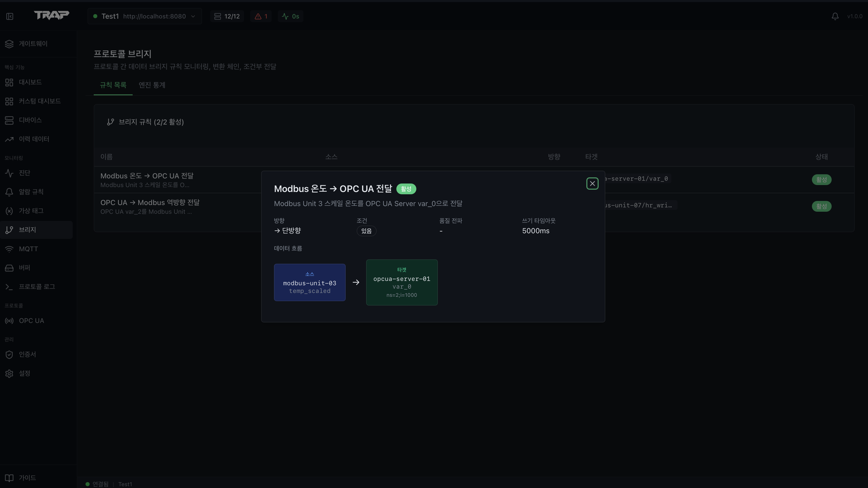Open the notifications bell icon

(x=835, y=16)
